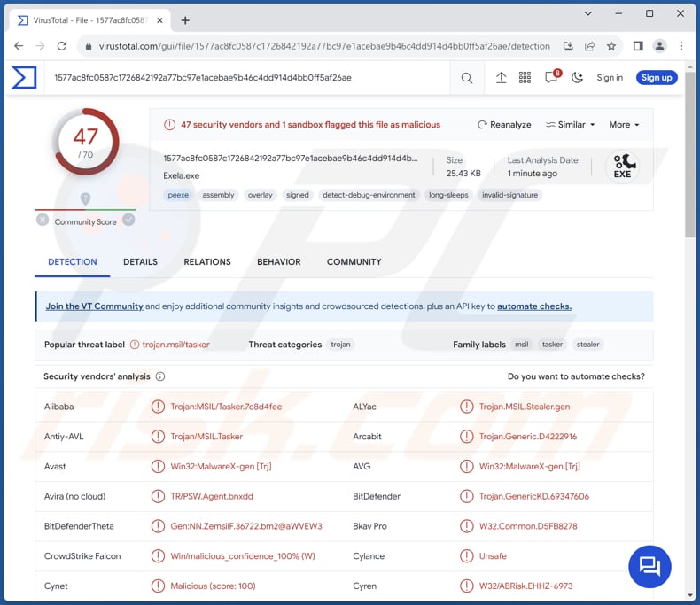Open the browser side panel icon
This screenshot has width=700, height=605.
coord(638,46)
